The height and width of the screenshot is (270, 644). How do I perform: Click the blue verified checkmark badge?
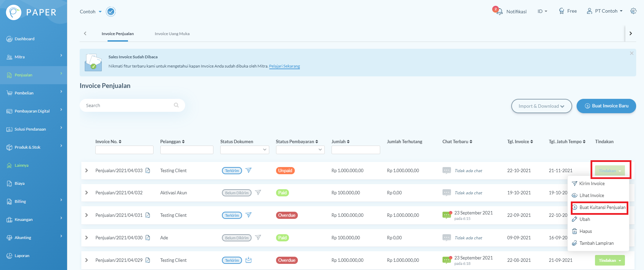coord(111,12)
